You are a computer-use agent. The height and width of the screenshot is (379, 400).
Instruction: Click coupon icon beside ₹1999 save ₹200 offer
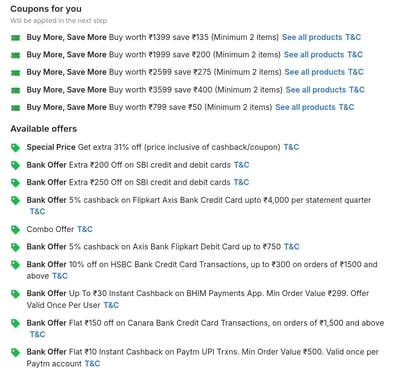(15, 55)
